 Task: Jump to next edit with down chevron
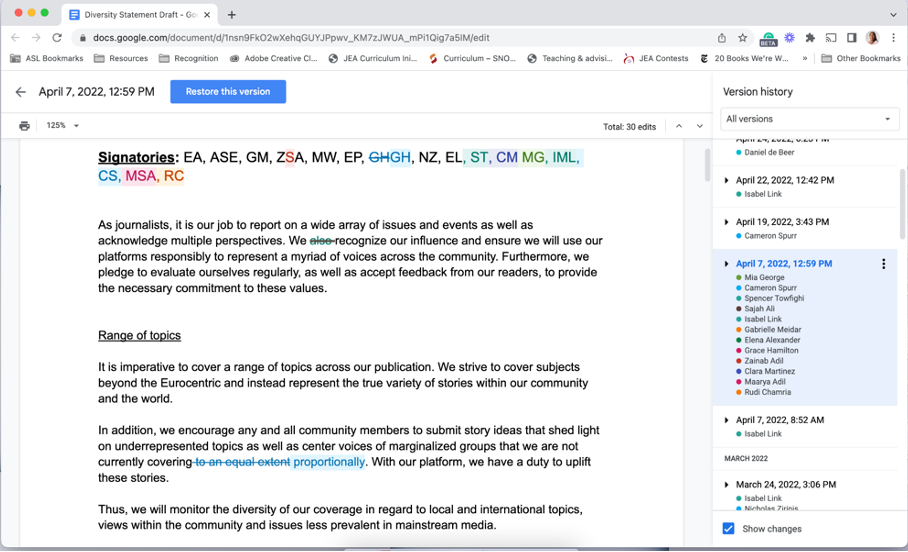coord(700,126)
